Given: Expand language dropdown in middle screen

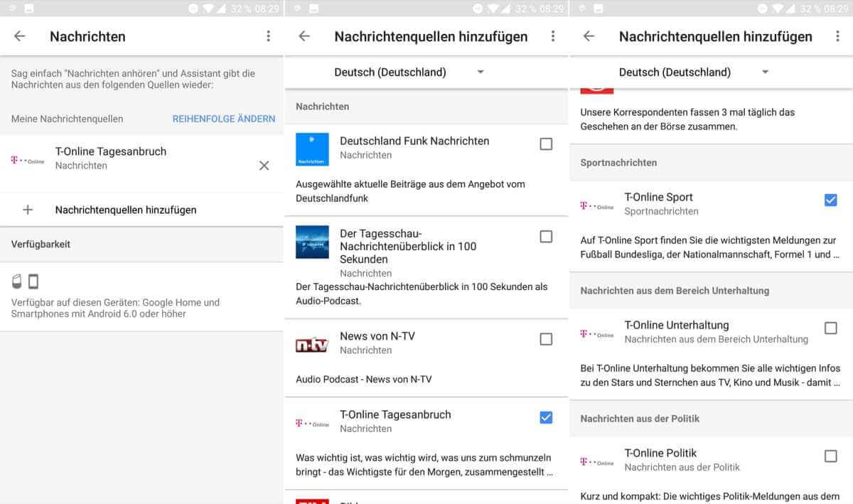Looking at the screenshot, I should tap(481, 72).
